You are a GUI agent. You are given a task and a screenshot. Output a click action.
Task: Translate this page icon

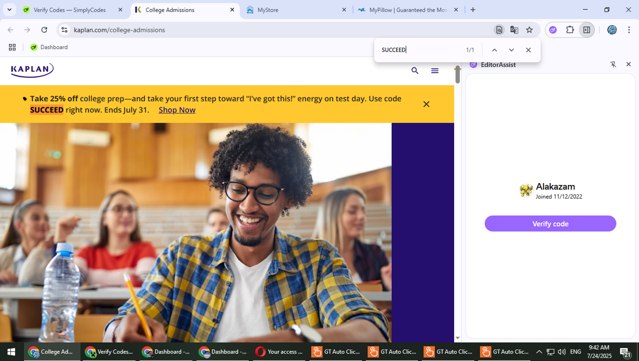point(514,30)
